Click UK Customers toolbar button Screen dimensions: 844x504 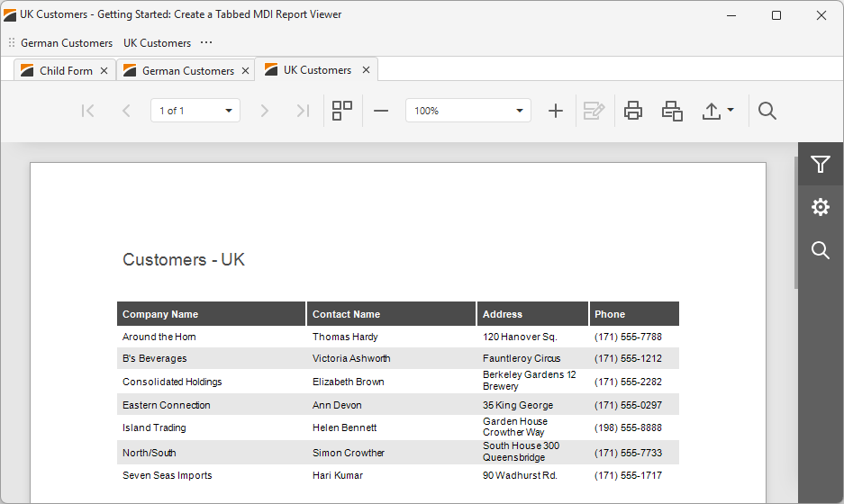point(157,43)
